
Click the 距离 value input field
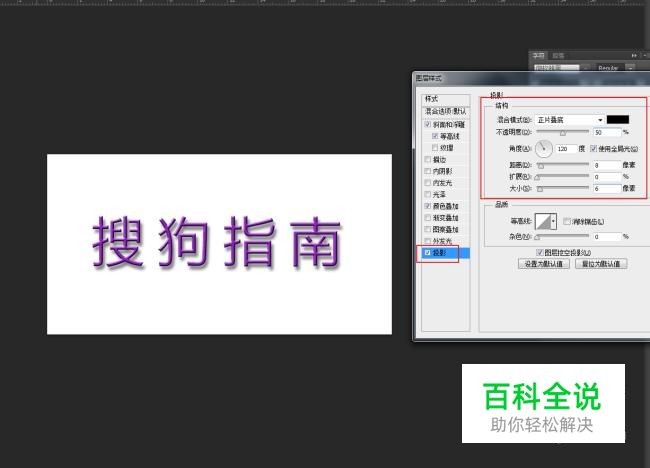click(607, 165)
